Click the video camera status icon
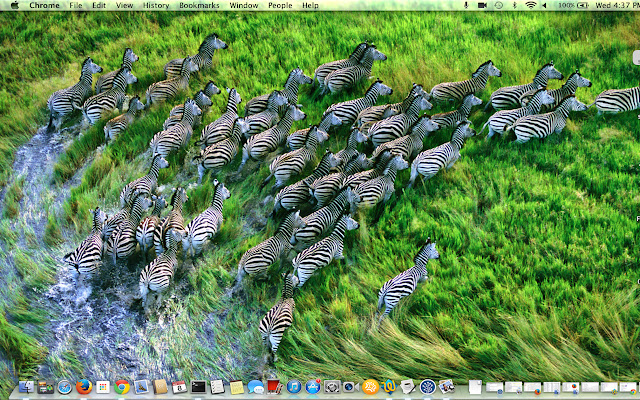 click(482, 5)
